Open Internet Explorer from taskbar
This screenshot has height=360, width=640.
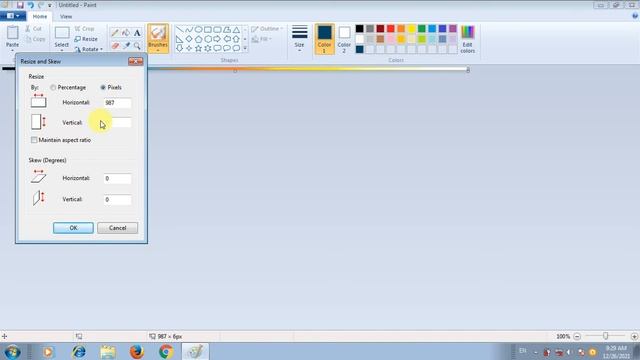(x=79, y=351)
